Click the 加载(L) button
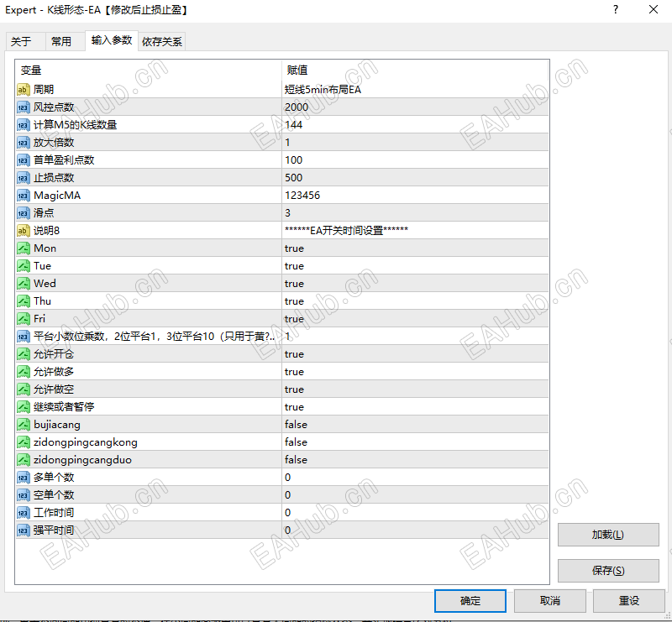This screenshot has width=672, height=622. tap(608, 535)
